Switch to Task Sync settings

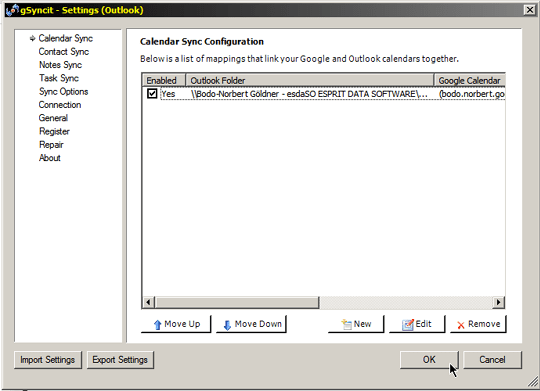(59, 78)
